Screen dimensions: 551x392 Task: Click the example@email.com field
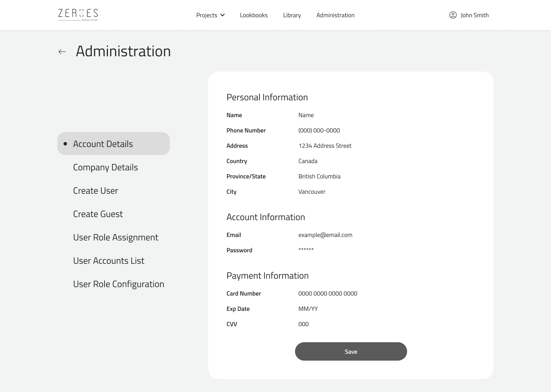pyautogui.click(x=325, y=235)
